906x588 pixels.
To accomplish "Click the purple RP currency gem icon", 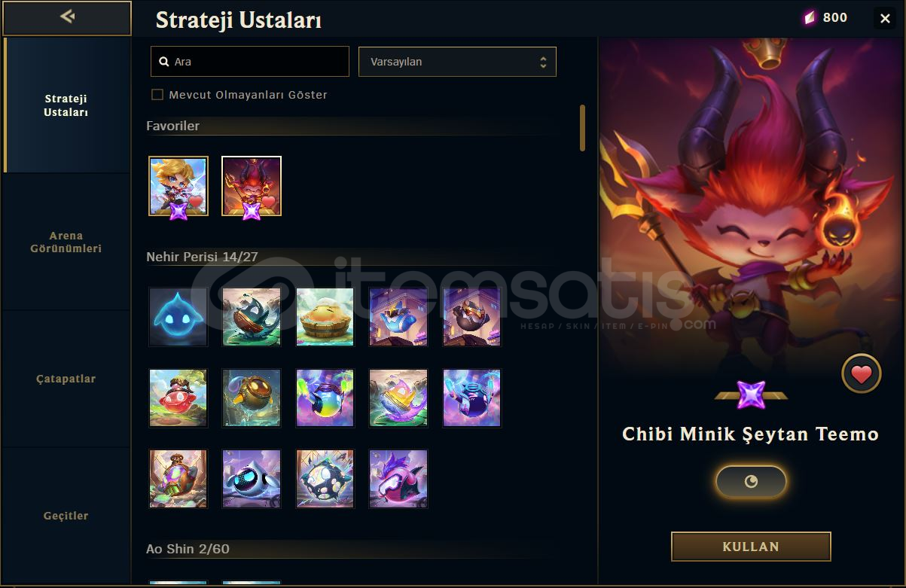I will click(810, 18).
